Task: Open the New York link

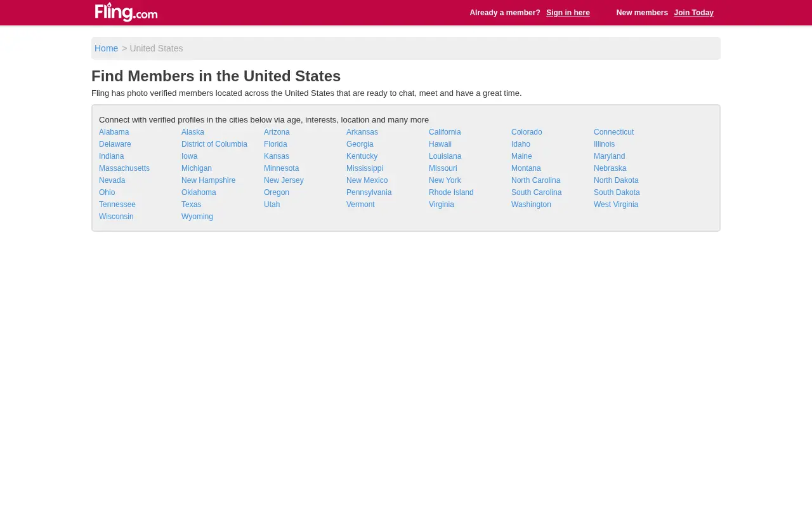Action: click(x=445, y=180)
